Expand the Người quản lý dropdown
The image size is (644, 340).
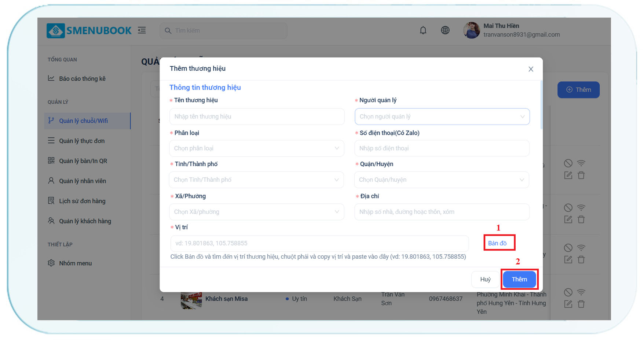click(x=442, y=117)
